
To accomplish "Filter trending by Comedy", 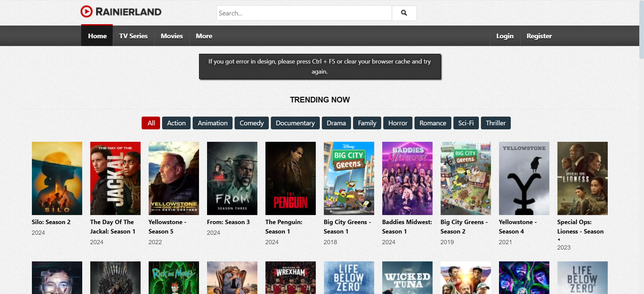I will (x=252, y=123).
